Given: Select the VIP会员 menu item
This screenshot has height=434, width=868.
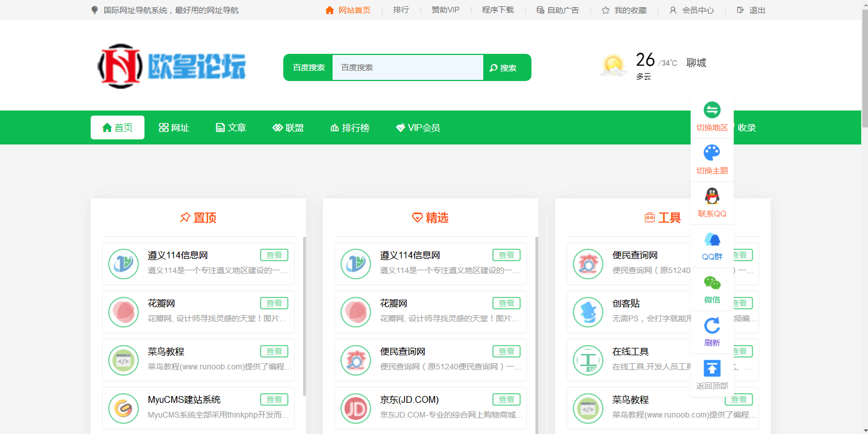Looking at the screenshot, I should point(418,128).
